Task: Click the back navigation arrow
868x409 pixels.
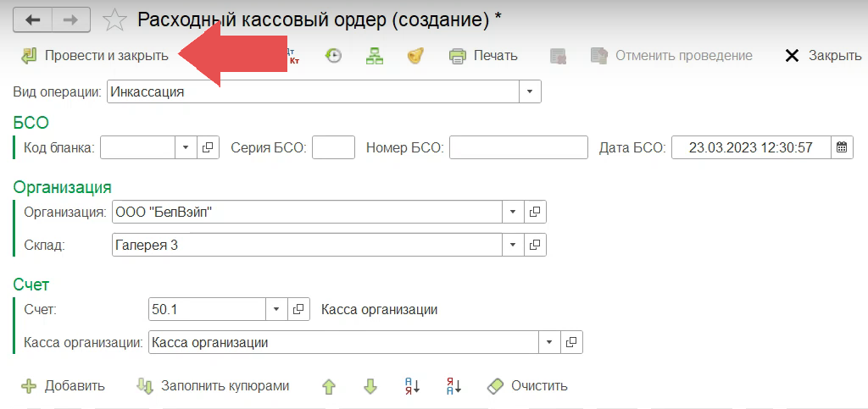Action: [34, 19]
